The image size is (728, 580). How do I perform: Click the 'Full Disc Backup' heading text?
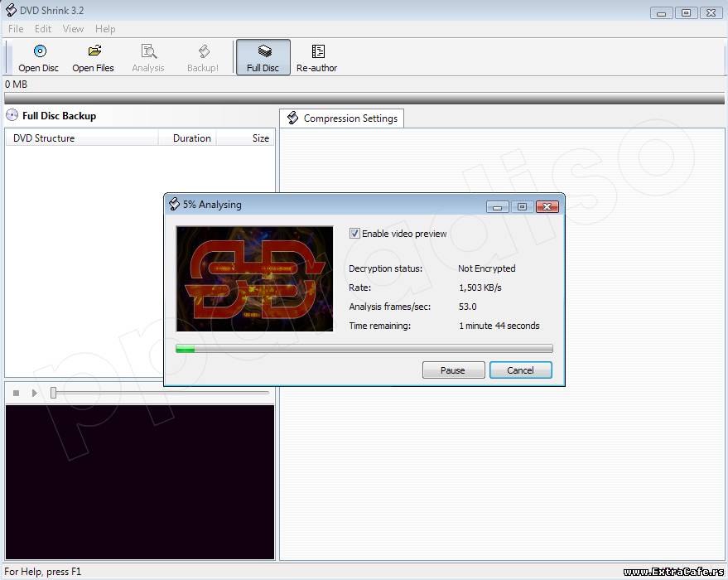click(x=59, y=116)
